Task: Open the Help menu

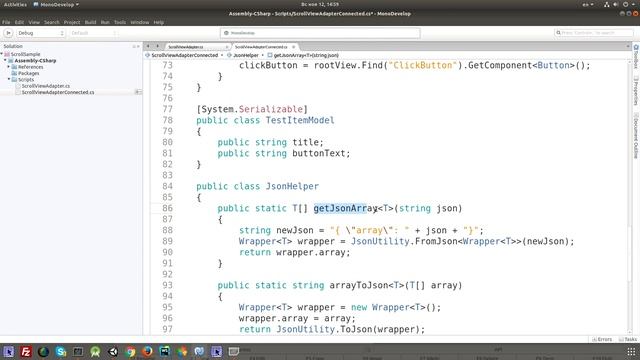Action: tap(159, 22)
